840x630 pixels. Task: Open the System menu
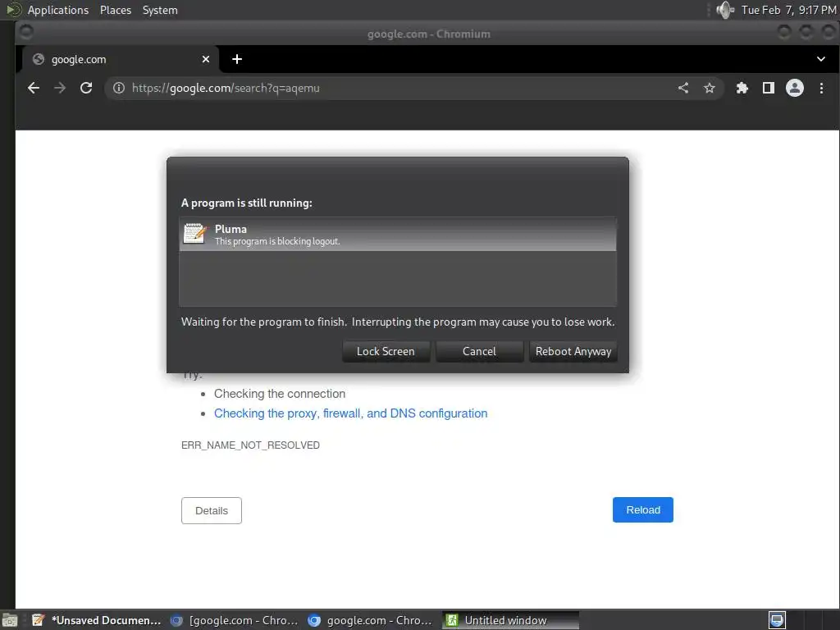tap(160, 10)
